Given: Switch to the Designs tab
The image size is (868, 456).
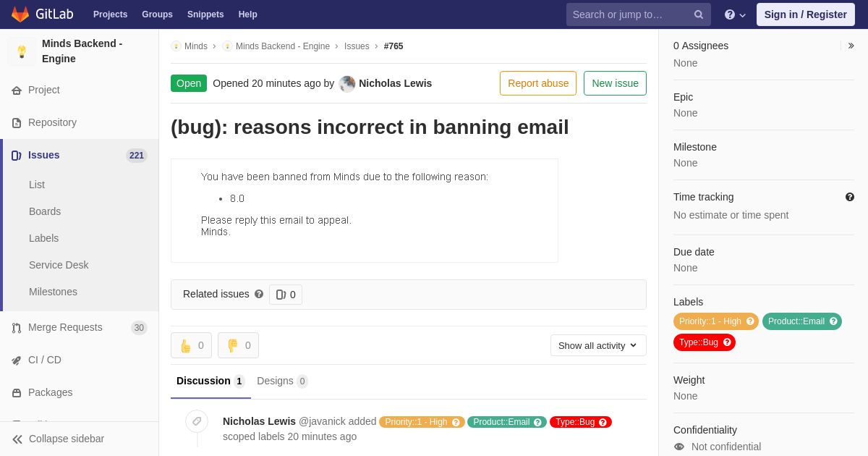Looking at the screenshot, I should click(282, 381).
